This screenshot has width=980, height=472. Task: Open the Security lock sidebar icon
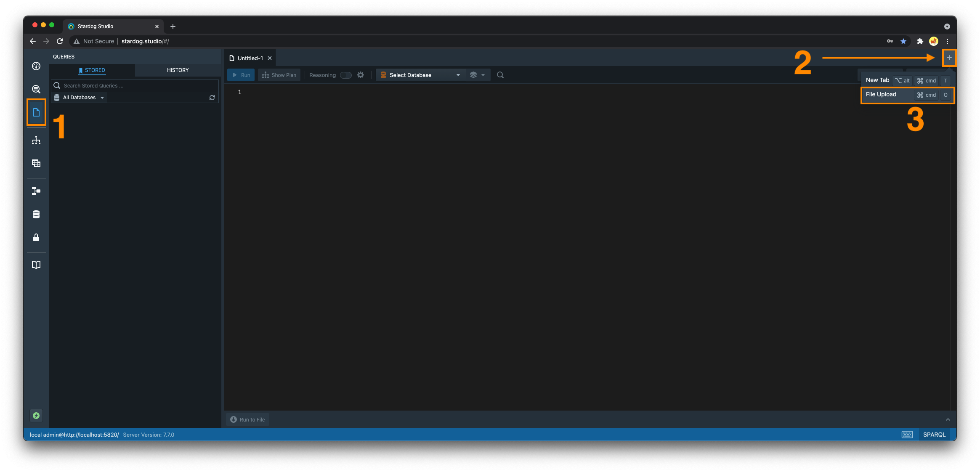(36, 238)
